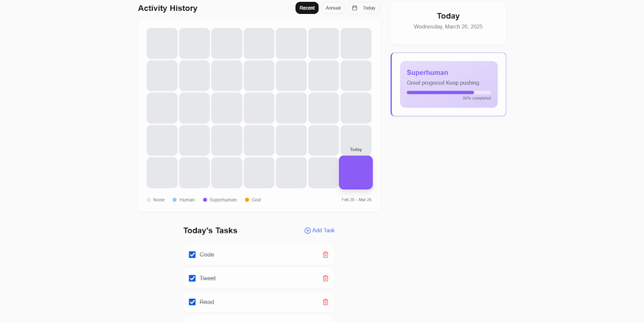Click the Superhuman purple legend dot
The image size is (644, 322).
205,200
